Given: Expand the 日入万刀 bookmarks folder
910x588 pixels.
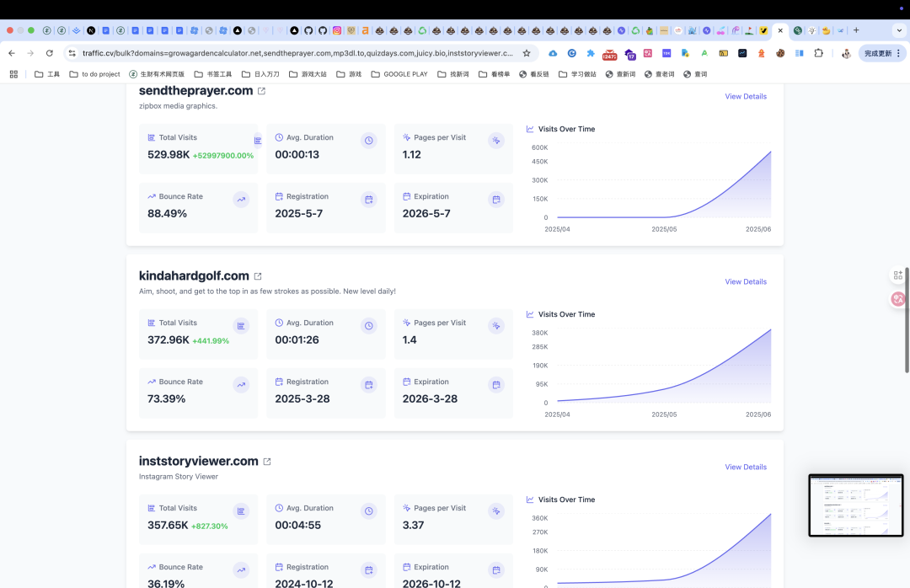Looking at the screenshot, I should (260, 74).
